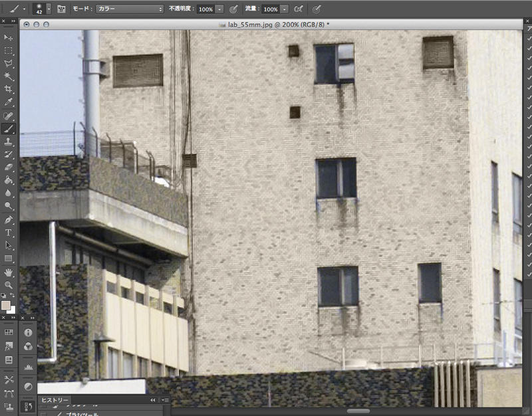Open the History panel flyout menu
Viewport: 532px width, 416px height.
click(x=165, y=400)
